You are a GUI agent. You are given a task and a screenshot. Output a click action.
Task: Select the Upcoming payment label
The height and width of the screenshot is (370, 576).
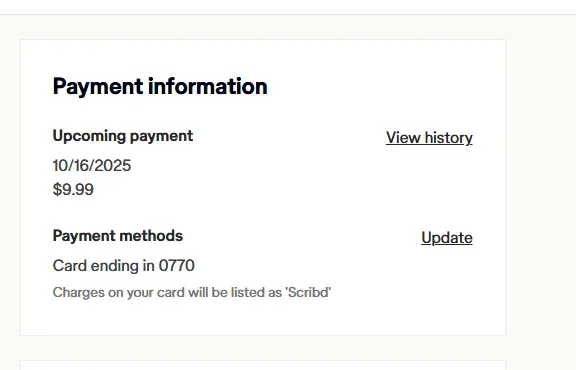click(x=123, y=136)
